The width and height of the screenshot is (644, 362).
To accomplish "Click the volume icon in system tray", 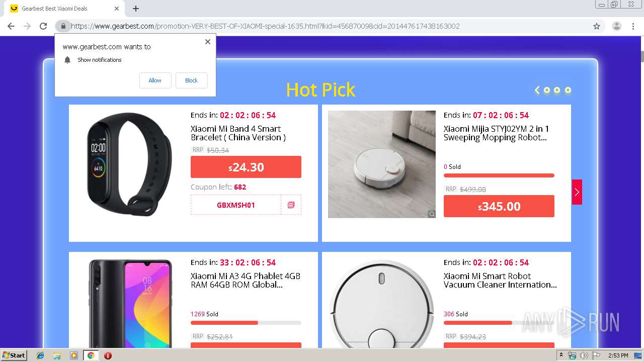I will point(584,355).
